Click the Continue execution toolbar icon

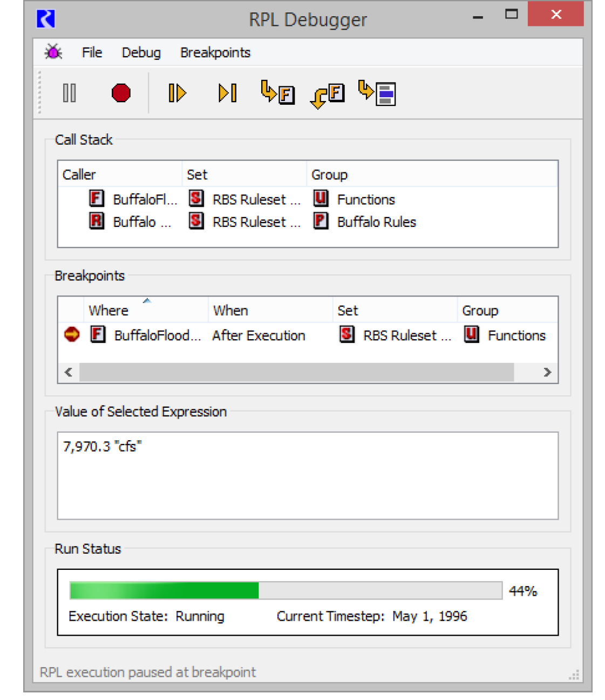177,93
